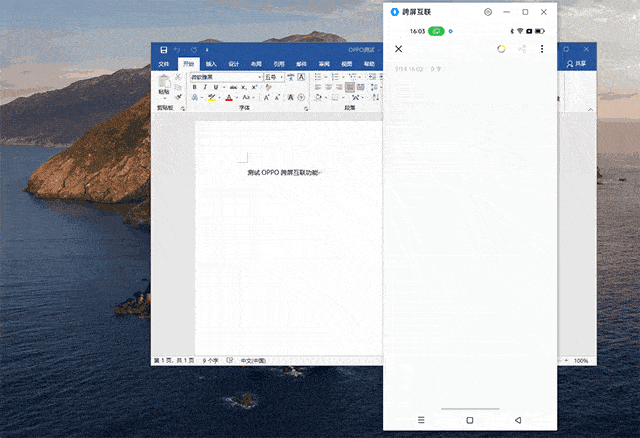Open the 文件 File tab
The image size is (640, 438).
tap(164, 64)
